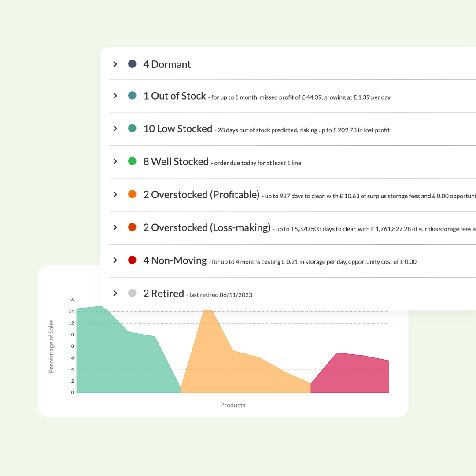Screen dimensions: 476x476
Task: Expand the Out of Stock chevron
Action: 115,96
